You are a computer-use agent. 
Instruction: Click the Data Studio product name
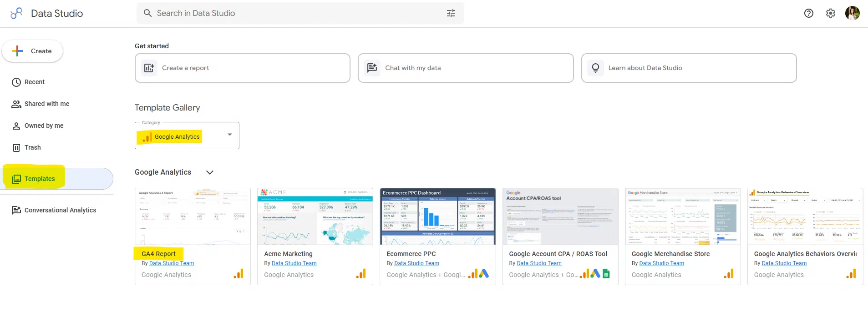click(x=57, y=13)
